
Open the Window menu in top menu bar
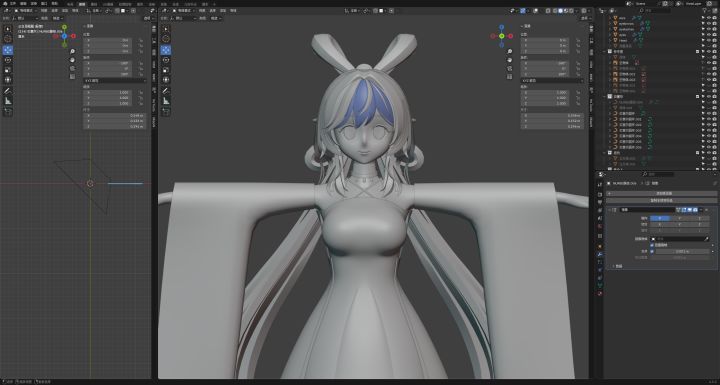coord(44,3)
